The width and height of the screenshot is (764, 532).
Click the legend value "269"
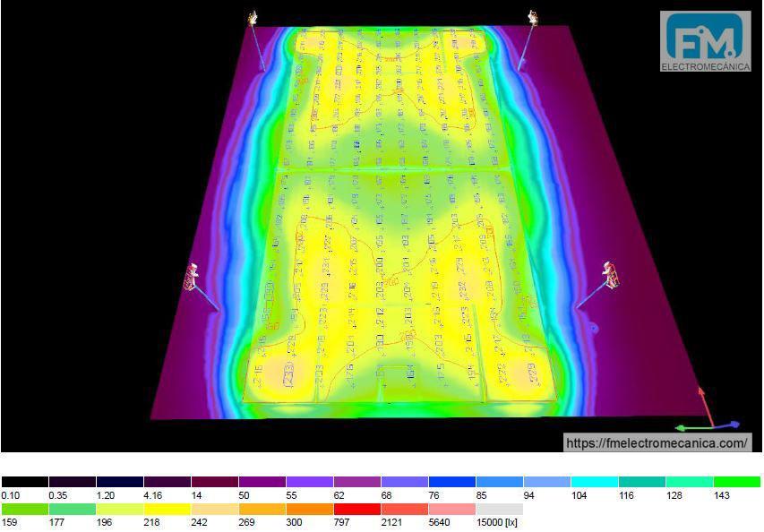pos(246,522)
